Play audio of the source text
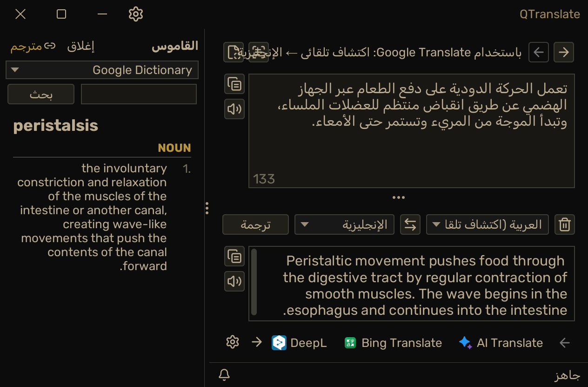588x387 pixels. point(234,109)
